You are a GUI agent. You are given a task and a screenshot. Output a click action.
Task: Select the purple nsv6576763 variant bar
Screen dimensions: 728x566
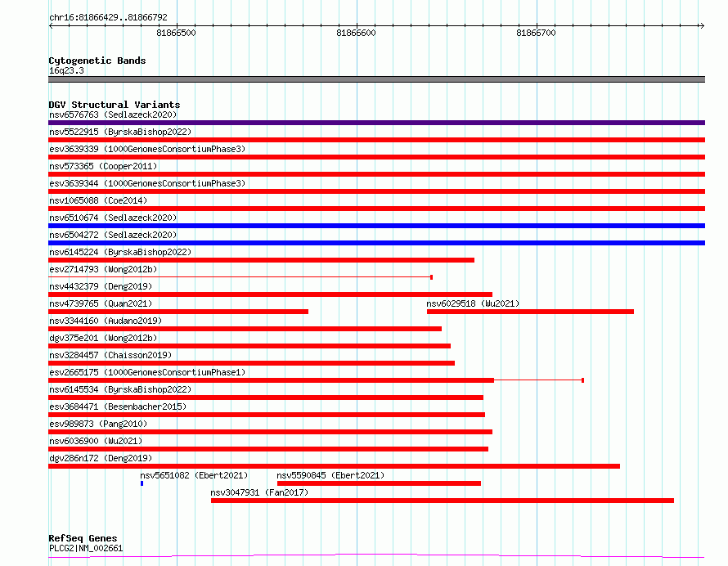[x=376, y=123]
